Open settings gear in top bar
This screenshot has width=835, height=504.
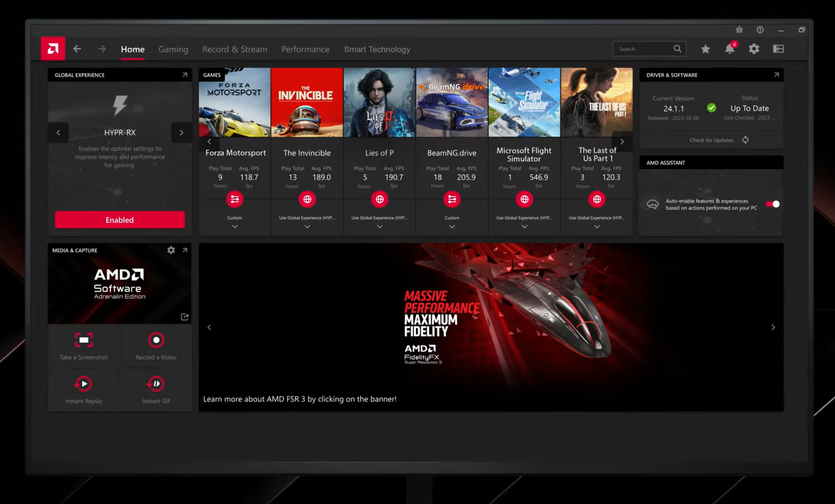(754, 49)
